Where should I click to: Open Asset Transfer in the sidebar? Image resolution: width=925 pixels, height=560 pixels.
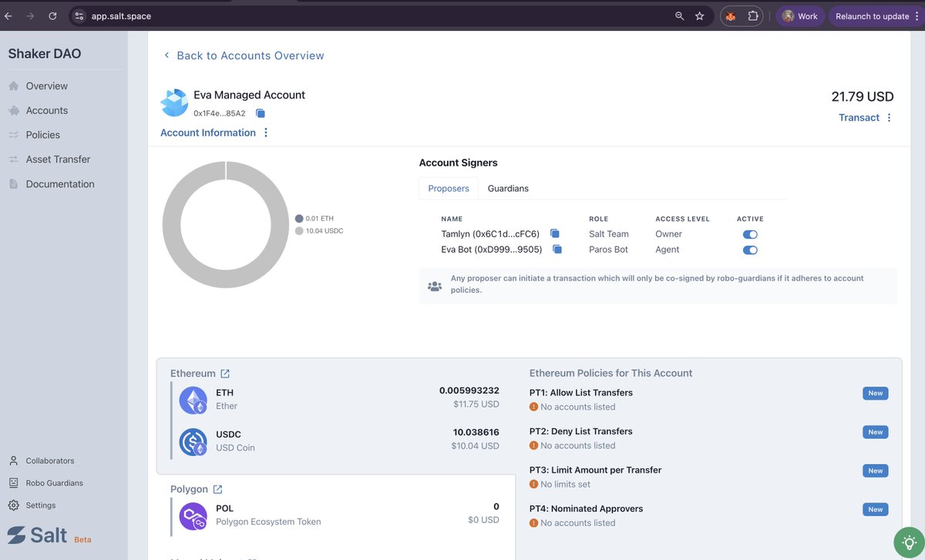(58, 159)
